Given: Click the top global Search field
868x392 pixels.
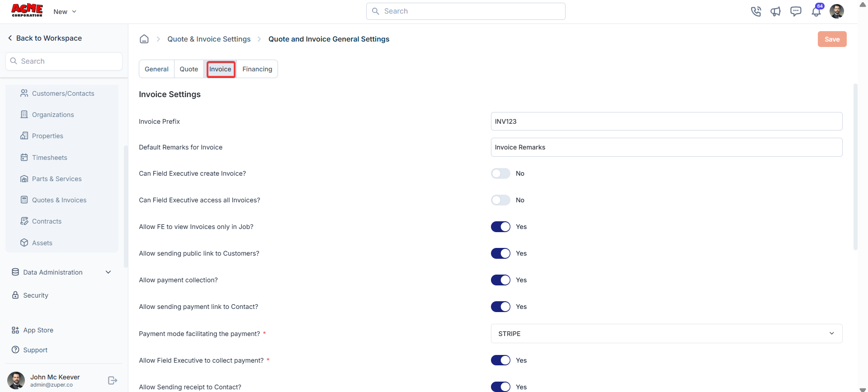Looking at the screenshot, I should coord(466,11).
